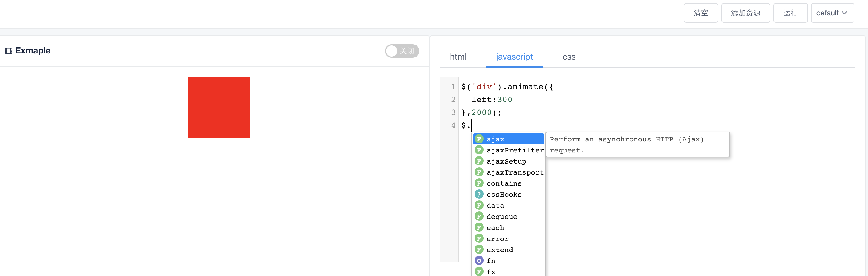Image resolution: width=868 pixels, height=276 pixels.
Task: Run the code with 运行 button
Action: click(790, 13)
